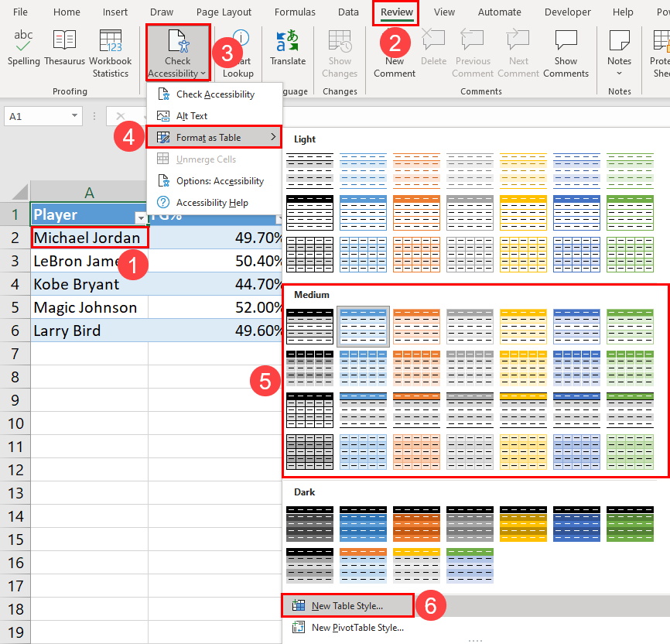This screenshot has width=670, height=644.
Task: Click Unmerge Cells menu entry
Action: (214, 159)
